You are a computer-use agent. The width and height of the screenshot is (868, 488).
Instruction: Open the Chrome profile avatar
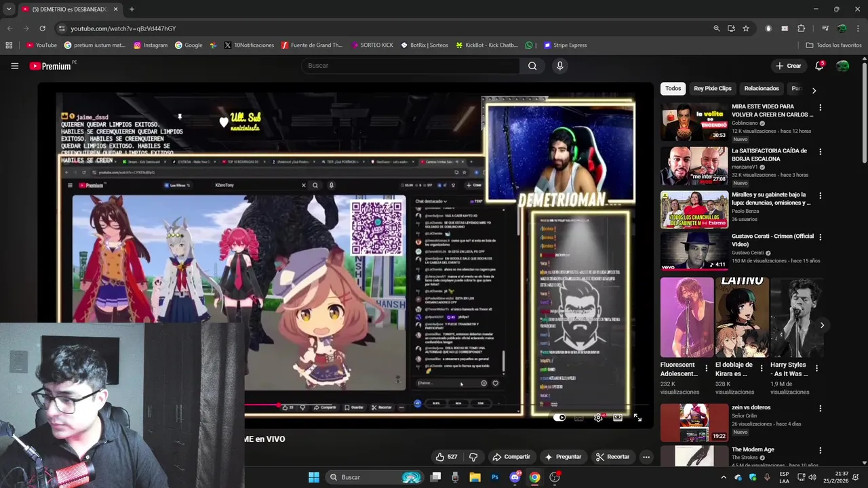point(842,28)
